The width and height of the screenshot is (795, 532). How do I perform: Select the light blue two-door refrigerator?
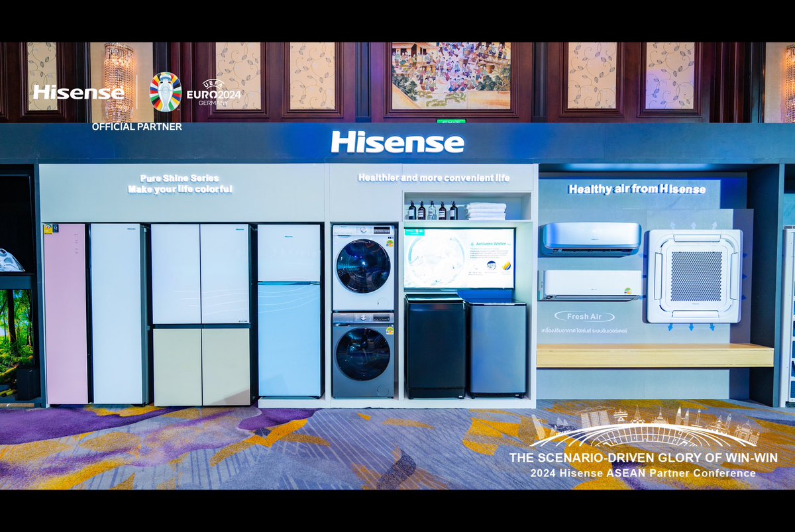[x=289, y=311]
